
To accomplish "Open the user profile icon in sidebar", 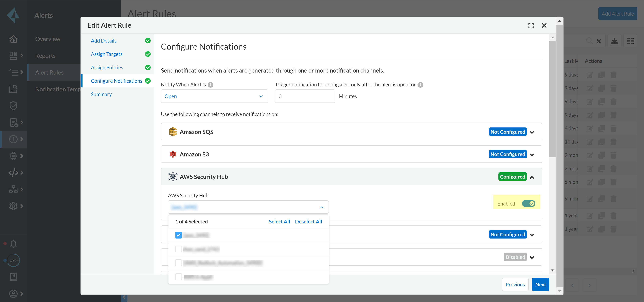I will pos(13,293).
